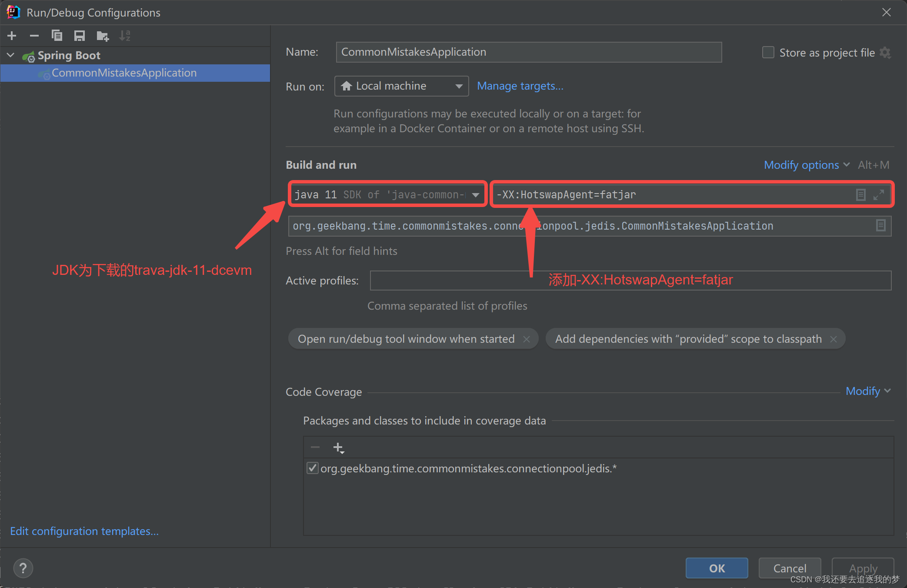Remove the Open run/debug tool window option
The width and height of the screenshot is (907, 588).
[527, 339]
